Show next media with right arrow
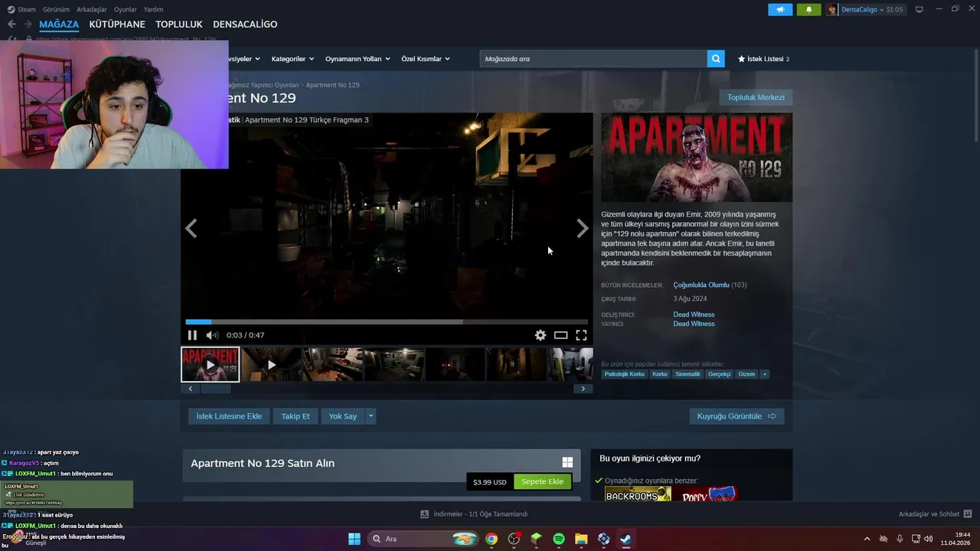 point(583,228)
